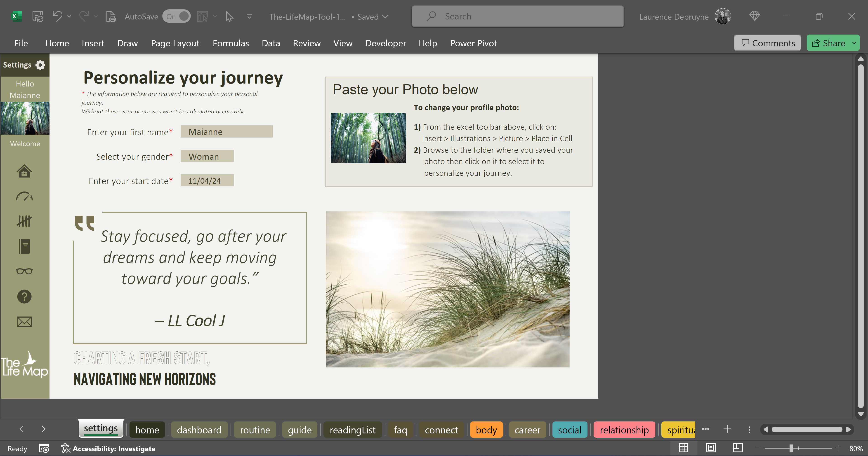Image resolution: width=868 pixels, height=456 pixels.
Task: Go to the home house icon in sidebar
Action: (x=24, y=171)
